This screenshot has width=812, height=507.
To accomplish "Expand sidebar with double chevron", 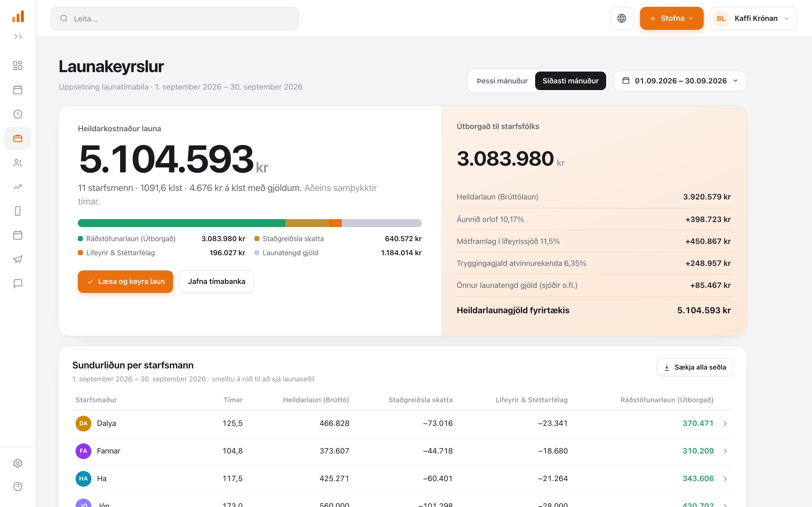I will tap(18, 37).
